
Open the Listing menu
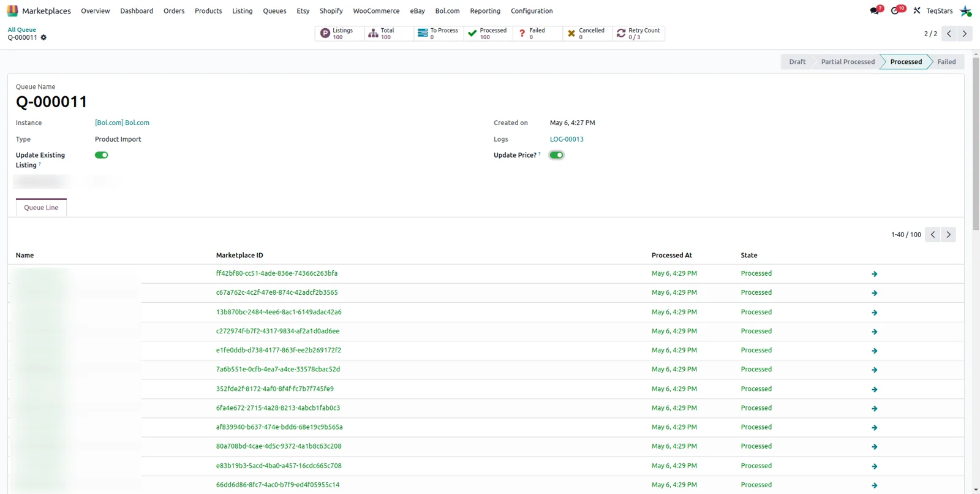tap(243, 11)
